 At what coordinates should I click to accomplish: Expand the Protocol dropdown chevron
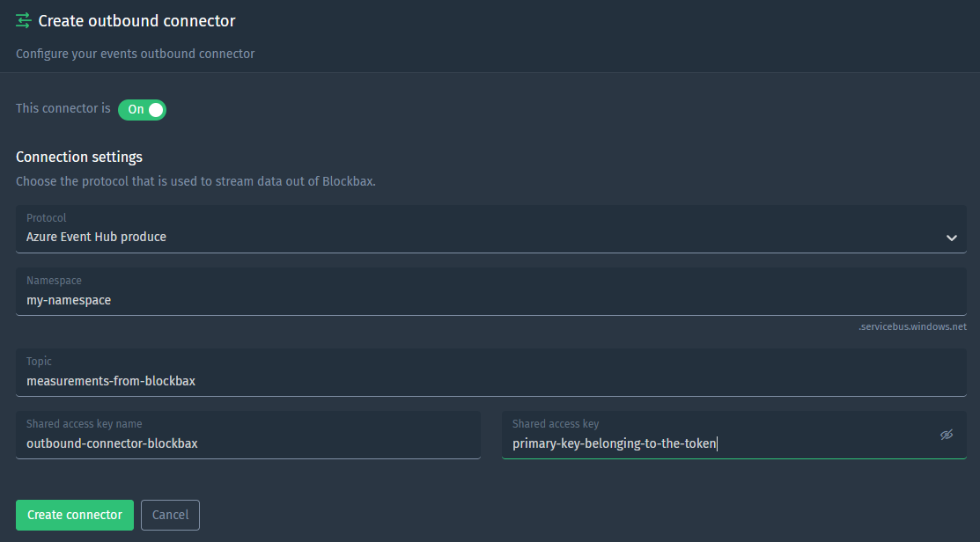[x=951, y=238]
